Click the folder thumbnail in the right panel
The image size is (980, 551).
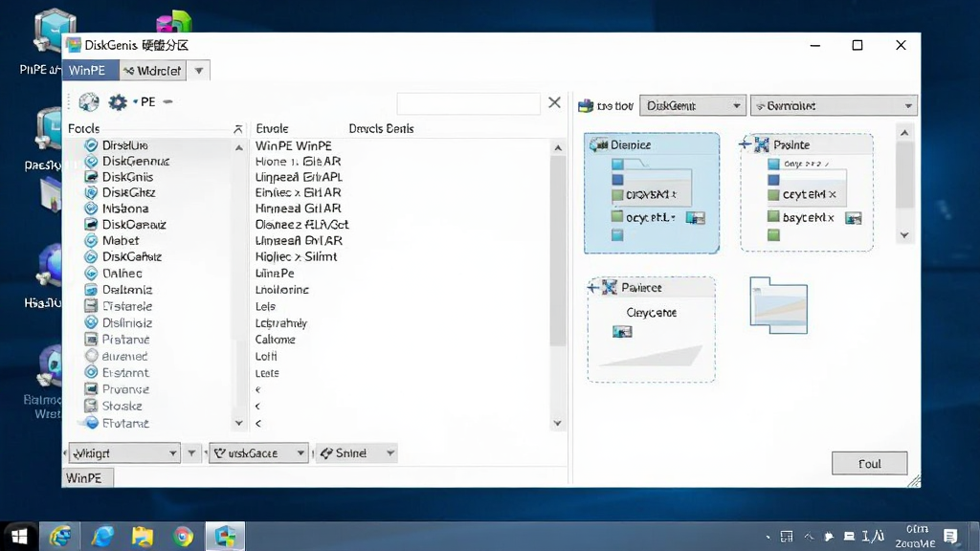tap(779, 305)
